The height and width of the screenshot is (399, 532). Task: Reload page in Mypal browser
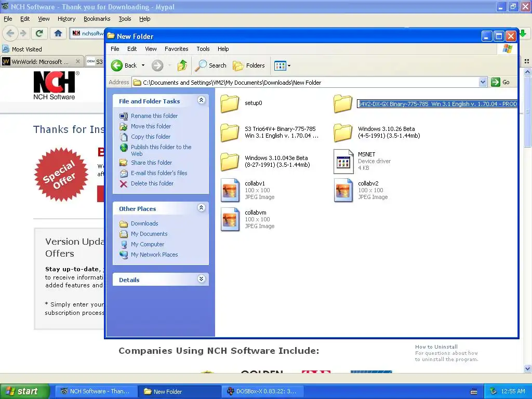(39, 33)
